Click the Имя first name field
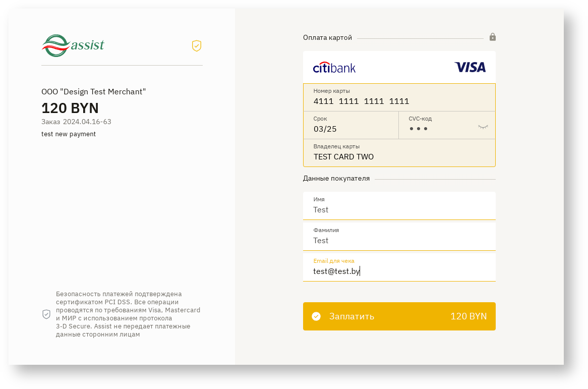The image size is (588, 389). pyautogui.click(x=398, y=209)
